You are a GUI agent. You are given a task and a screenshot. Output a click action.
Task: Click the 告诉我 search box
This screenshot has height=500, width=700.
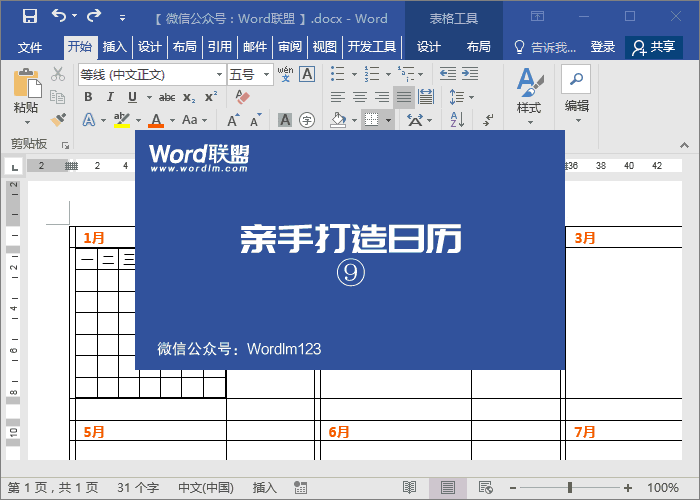point(545,47)
